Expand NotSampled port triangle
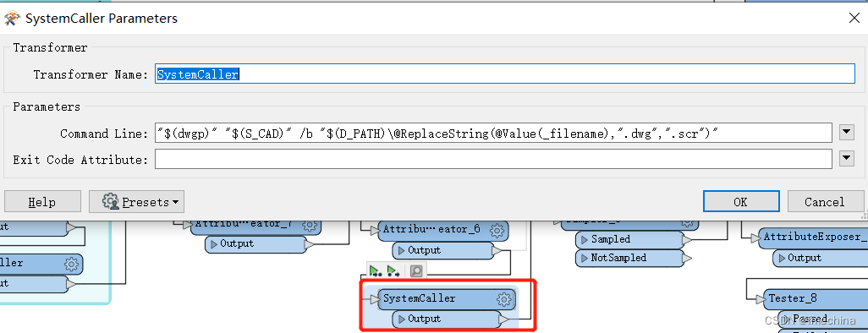The image size is (868, 333). point(585,259)
